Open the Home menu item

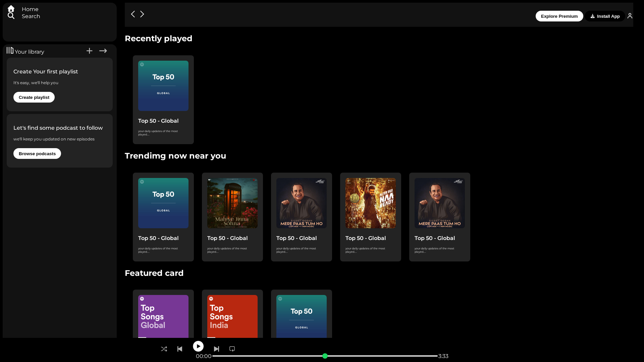point(30,9)
